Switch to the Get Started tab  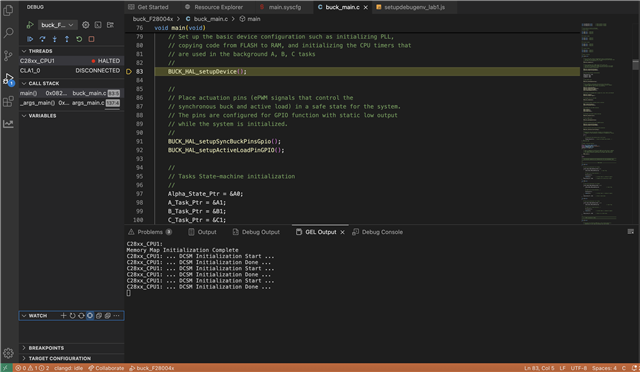pyautogui.click(x=148, y=7)
